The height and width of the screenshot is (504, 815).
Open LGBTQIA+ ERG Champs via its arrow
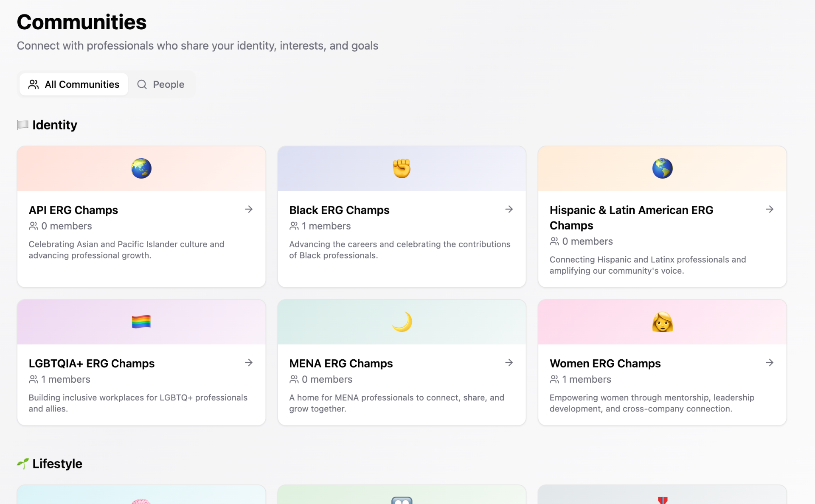[249, 362]
